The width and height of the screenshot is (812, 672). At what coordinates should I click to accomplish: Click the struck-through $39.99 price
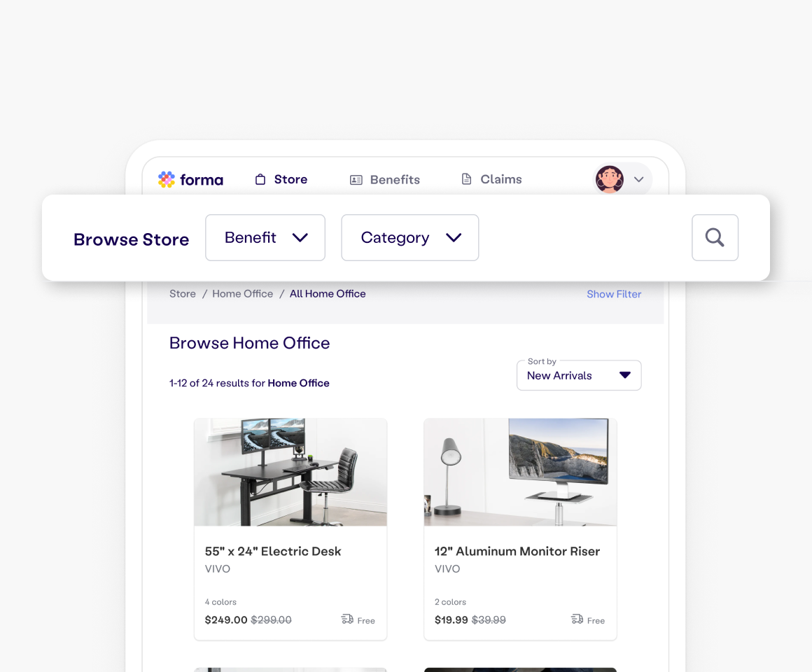[x=489, y=619]
